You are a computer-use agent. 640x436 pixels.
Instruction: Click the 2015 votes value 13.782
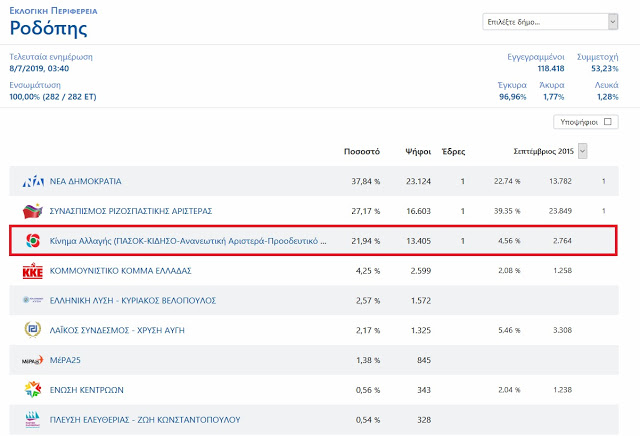point(560,181)
